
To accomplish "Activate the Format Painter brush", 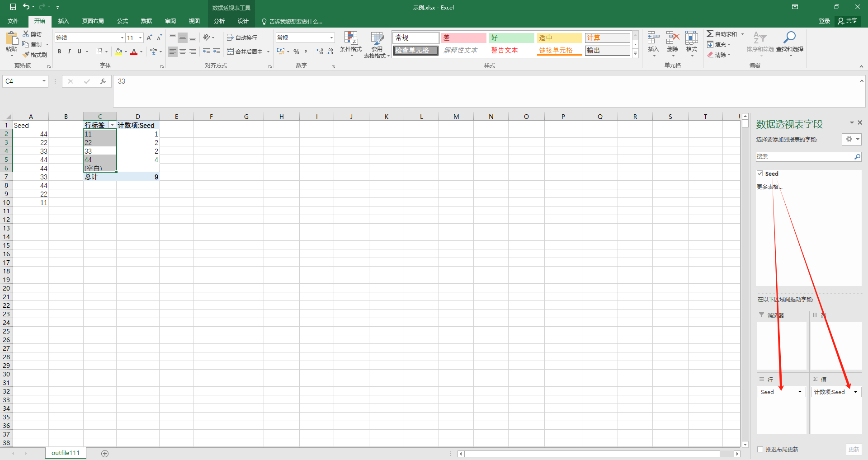I will click(35, 55).
